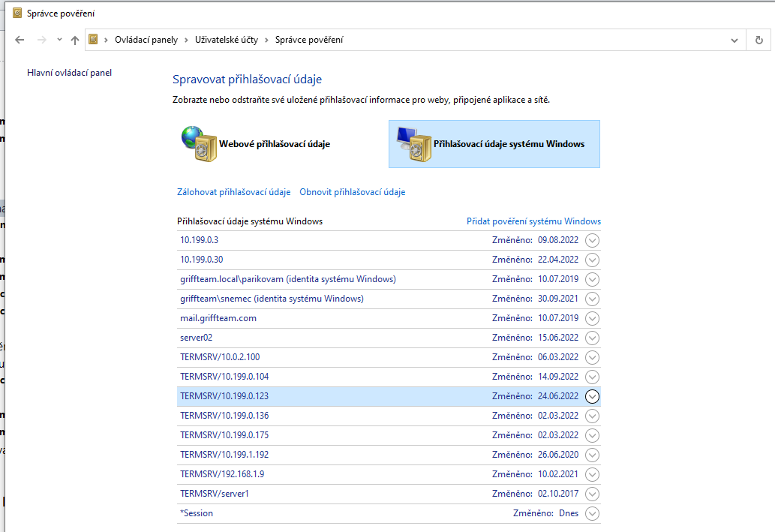Viewport: 775px width, 532px height.
Task: Click the Windows credentials vault icon
Action: tap(413, 144)
